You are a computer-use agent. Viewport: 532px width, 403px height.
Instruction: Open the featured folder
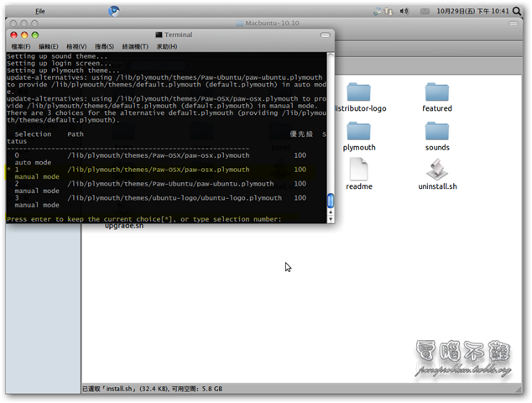(x=436, y=93)
